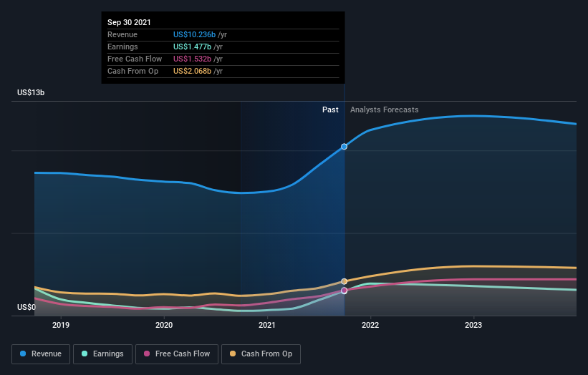Image resolution: width=588 pixels, height=375 pixels.
Task: Click the US$10.236b revenue value
Action: (194, 34)
